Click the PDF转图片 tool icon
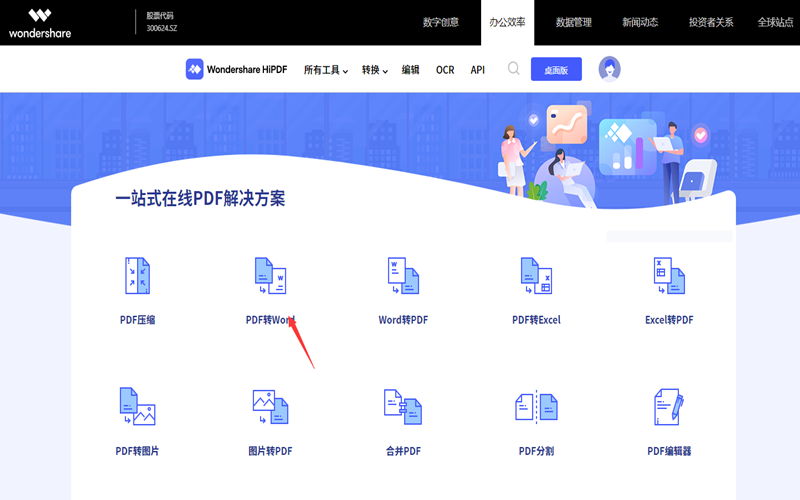800x500 pixels. pyautogui.click(x=137, y=406)
